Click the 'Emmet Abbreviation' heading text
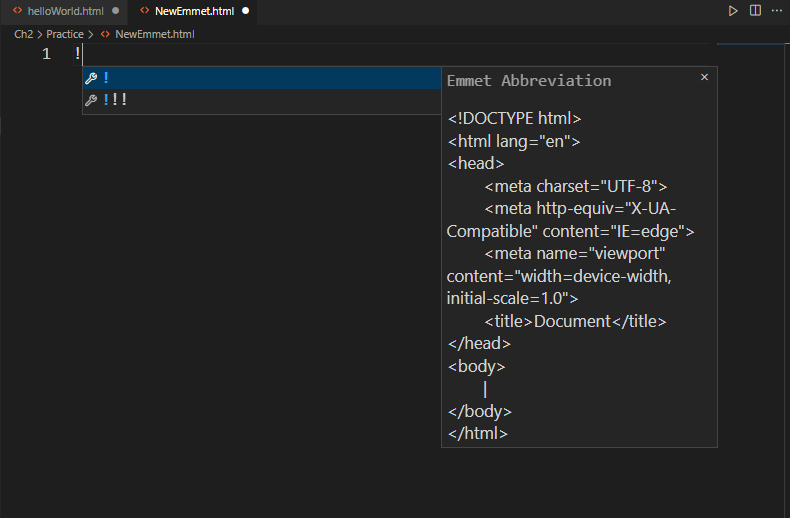 click(x=529, y=81)
